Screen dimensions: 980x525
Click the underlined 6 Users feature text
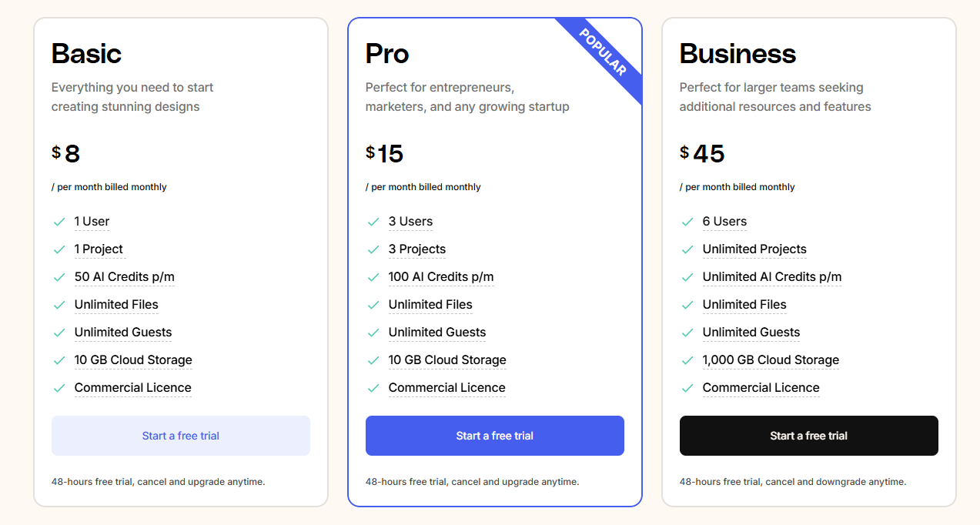(724, 222)
